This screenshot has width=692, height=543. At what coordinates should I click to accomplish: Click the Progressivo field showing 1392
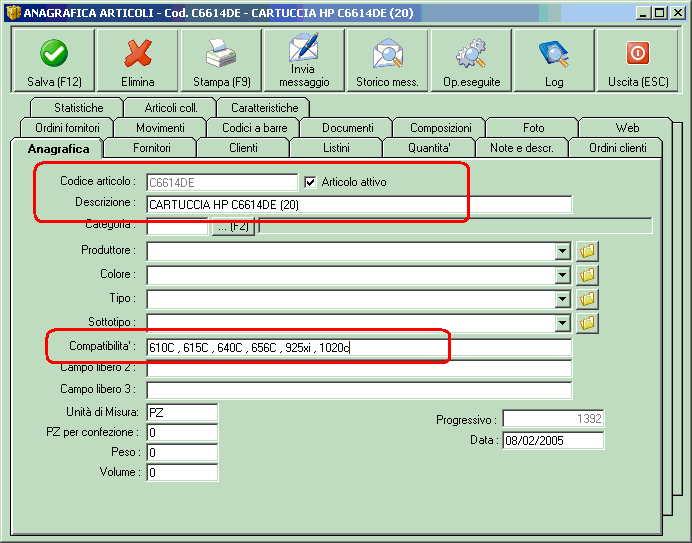pyautogui.click(x=553, y=419)
